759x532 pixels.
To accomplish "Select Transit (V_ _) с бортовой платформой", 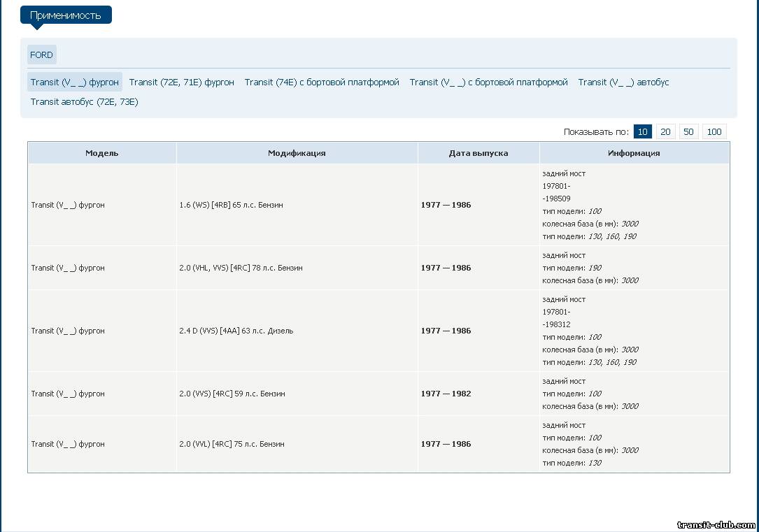I will pyautogui.click(x=488, y=82).
